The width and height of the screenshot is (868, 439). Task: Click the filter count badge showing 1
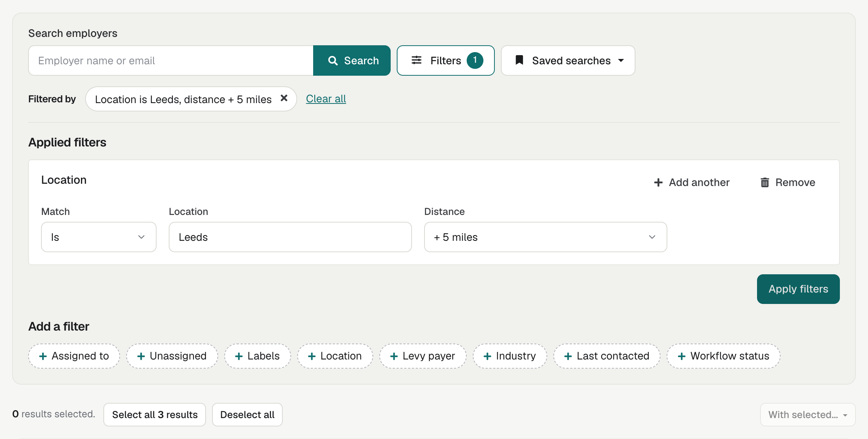pos(475,60)
